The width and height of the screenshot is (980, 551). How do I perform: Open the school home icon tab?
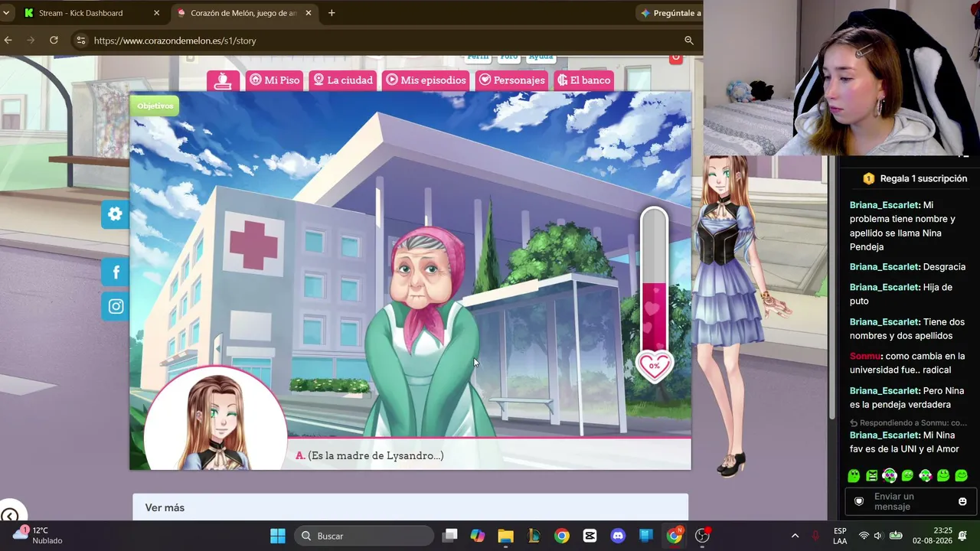[x=223, y=80]
